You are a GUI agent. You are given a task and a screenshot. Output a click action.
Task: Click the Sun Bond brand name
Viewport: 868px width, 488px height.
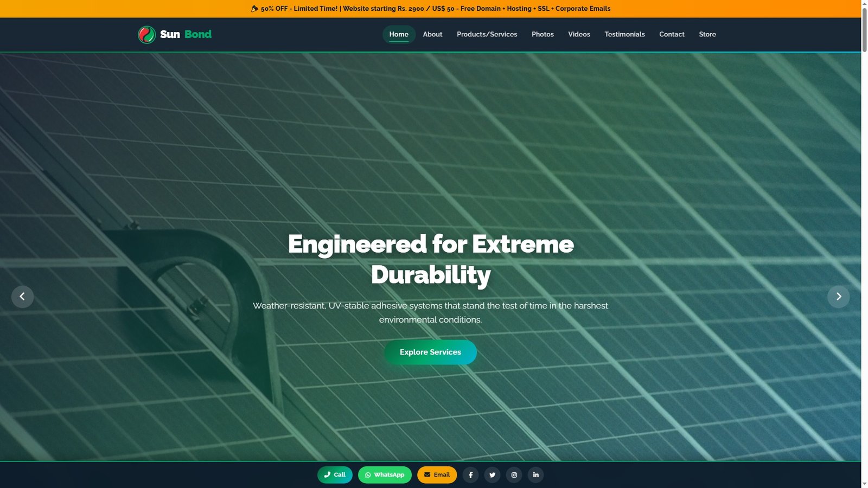click(x=186, y=34)
